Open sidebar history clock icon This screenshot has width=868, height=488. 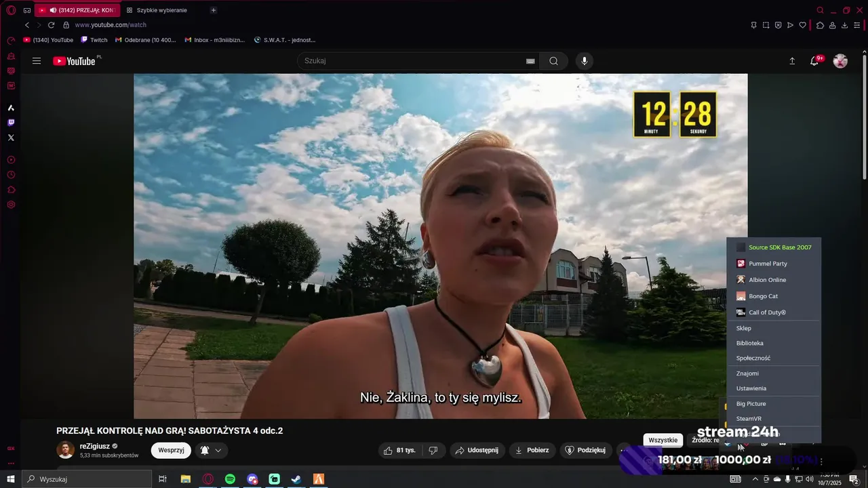[x=11, y=175]
